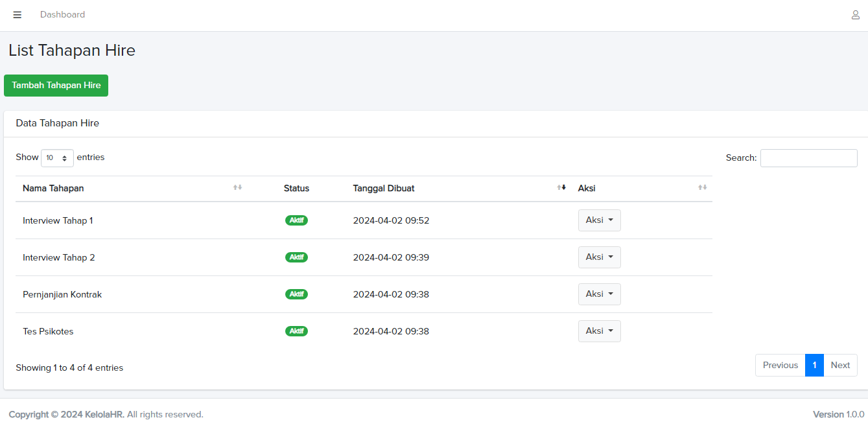The height and width of the screenshot is (431, 868).
Task: Open the hamburger sidebar menu
Action: pyautogui.click(x=18, y=15)
